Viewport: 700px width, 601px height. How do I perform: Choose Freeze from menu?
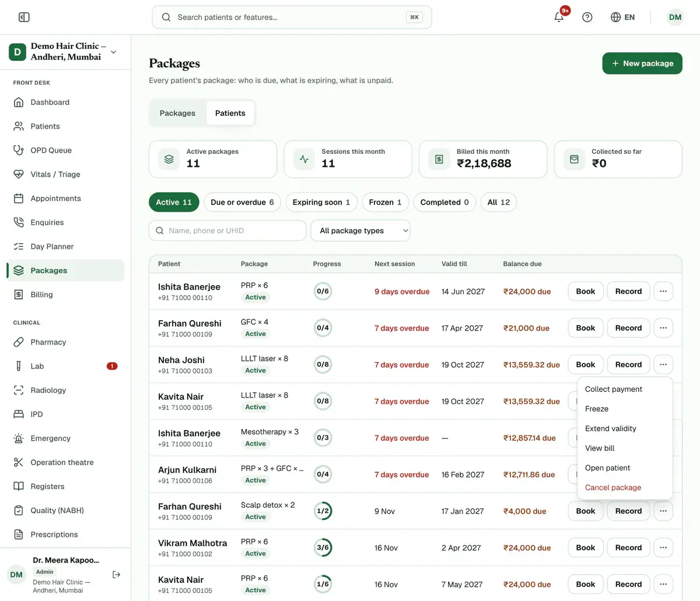(x=625, y=409)
